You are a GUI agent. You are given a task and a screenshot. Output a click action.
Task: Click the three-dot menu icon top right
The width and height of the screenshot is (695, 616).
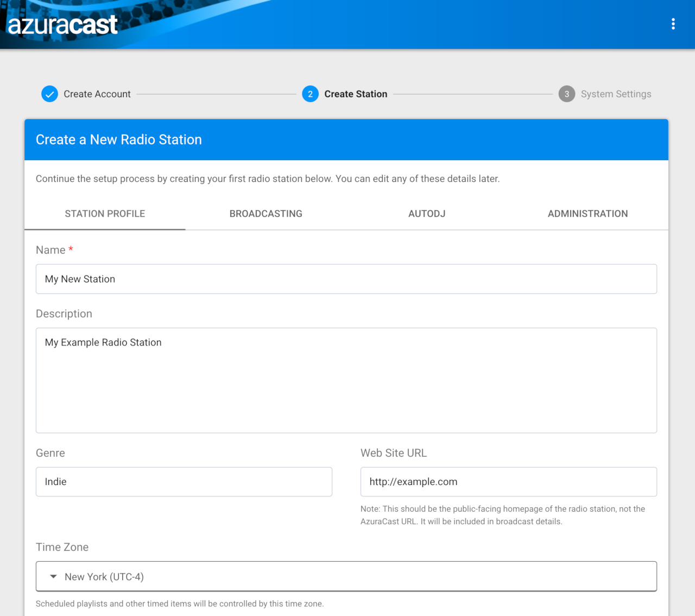pyautogui.click(x=673, y=24)
